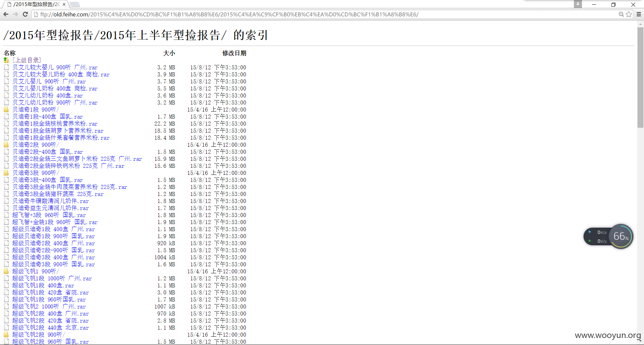Viewport: 644px width, 345px height.
Task: Download 贝迪奇3段金装牛肉菠菜营养米粉 225克.rar
Action: (70, 187)
